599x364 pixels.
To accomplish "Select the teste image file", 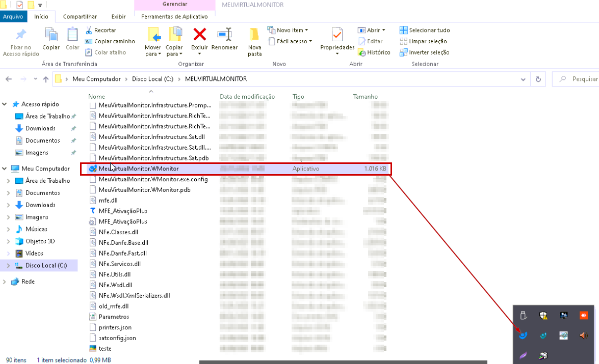I will pyautogui.click(x=105, y=349).
